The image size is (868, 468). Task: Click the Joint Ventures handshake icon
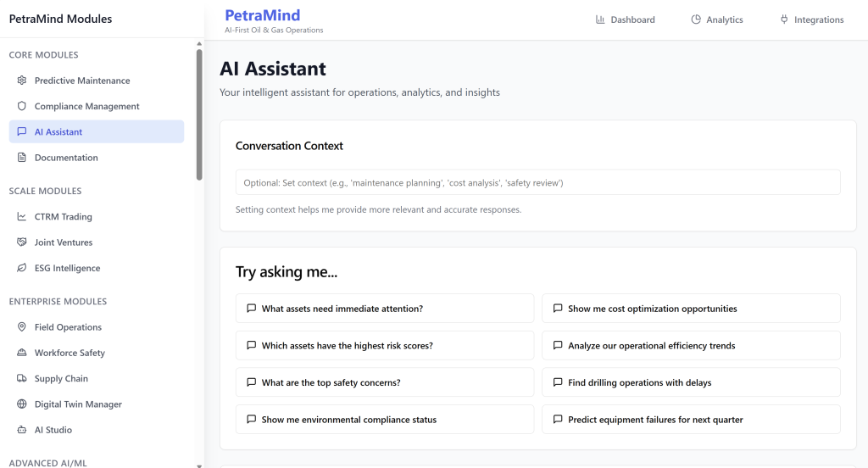coord(22,242)
